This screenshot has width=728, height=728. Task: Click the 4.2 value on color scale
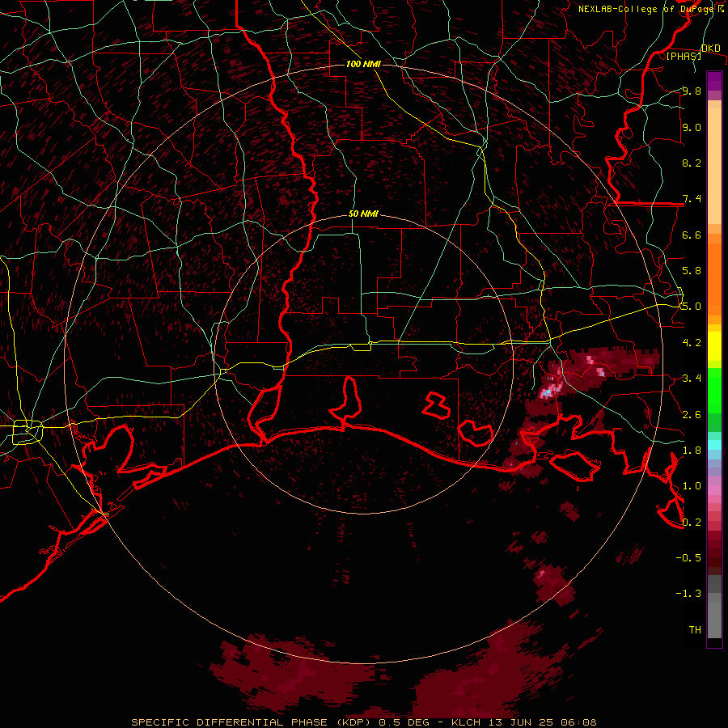pos(692,343)
